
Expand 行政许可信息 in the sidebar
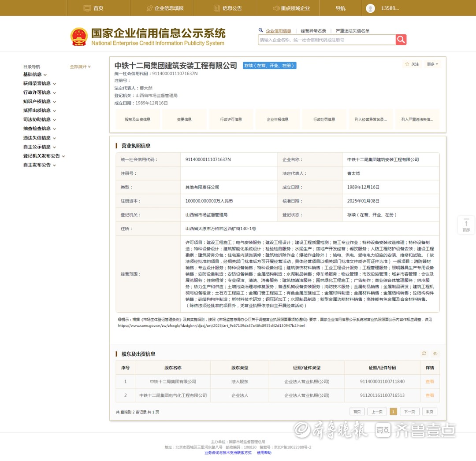tap(40, 92)
